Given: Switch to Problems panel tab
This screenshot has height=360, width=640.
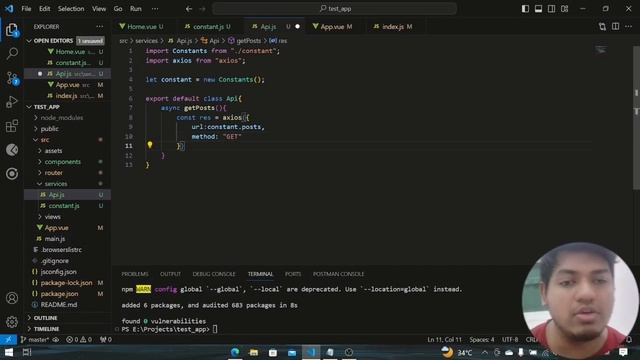Looking at the screenshot, I should point(135,274).
